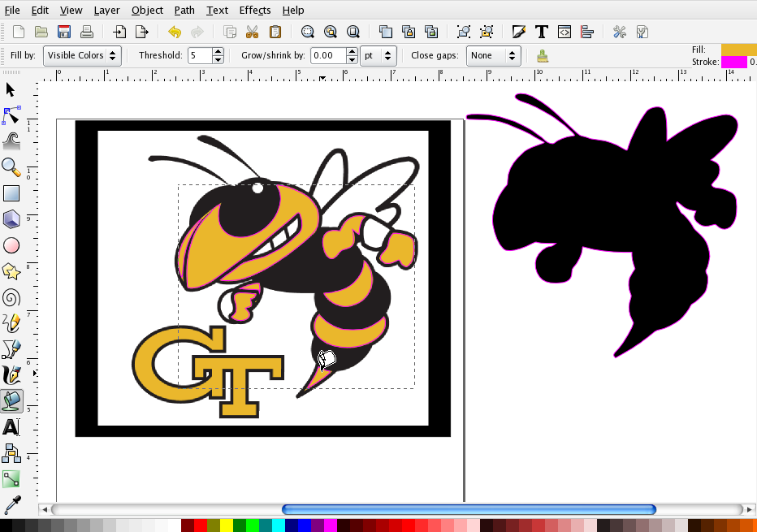757x532 pixels.
Task: Increase the Threshold value
Action: click(x=218, y=51)
